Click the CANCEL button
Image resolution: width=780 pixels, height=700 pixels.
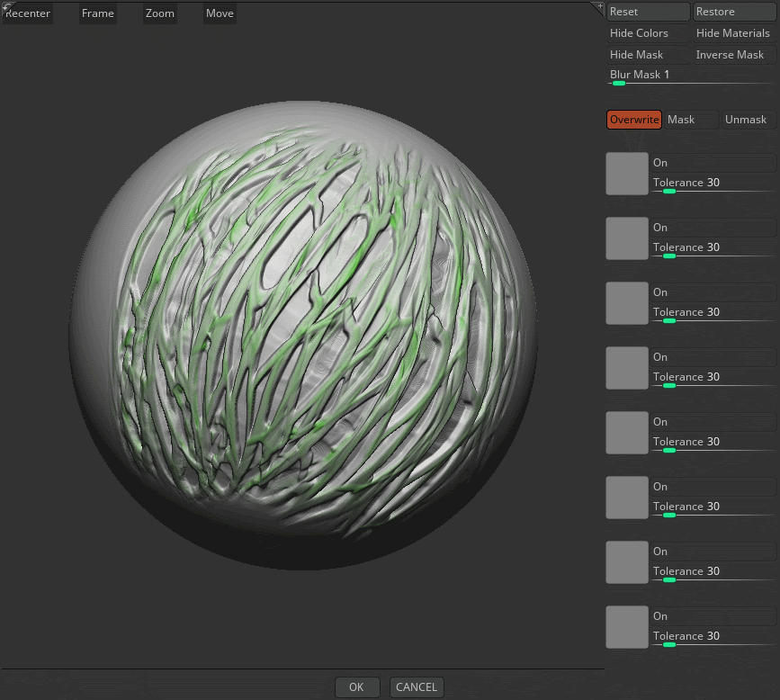pos(417,687)
